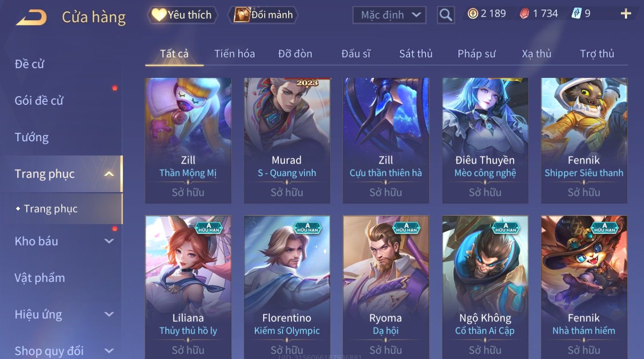Screen dimensions: 644x359
Task: Switch to the Pháp sư tab
Action: pos(476,54)
